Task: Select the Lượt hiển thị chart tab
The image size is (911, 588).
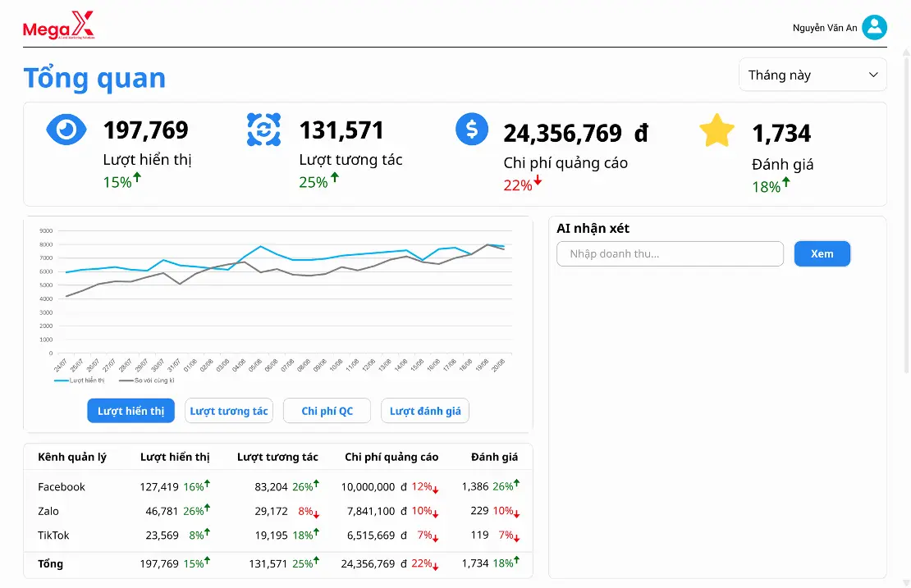Action: pyautogui.click(x=131, y=411)
